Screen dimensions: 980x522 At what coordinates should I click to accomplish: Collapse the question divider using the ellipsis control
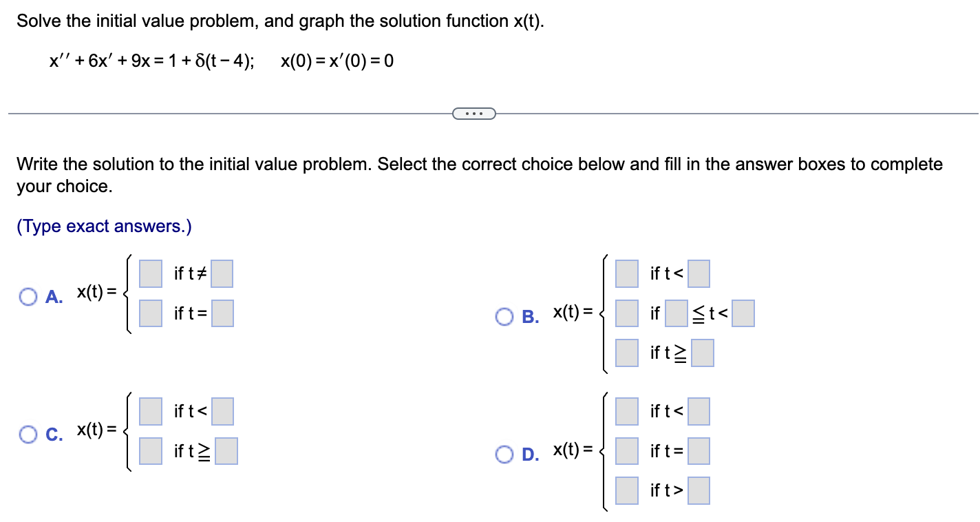pyautogui.click(x=474, y=113)
